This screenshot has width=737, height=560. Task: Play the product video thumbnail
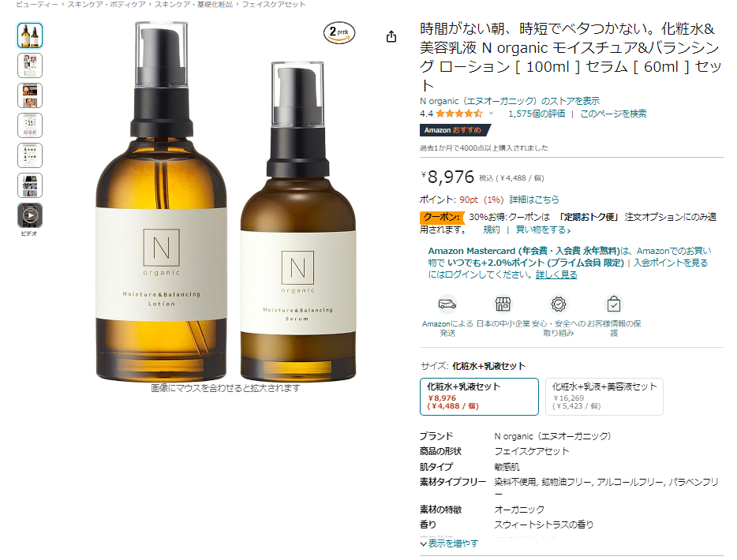(x=30, y=215)
